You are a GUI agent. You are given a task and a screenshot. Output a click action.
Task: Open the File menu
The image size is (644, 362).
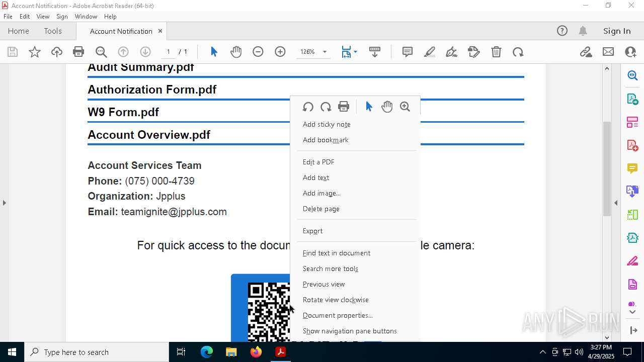pyautogui.click(x=8, y=16)
